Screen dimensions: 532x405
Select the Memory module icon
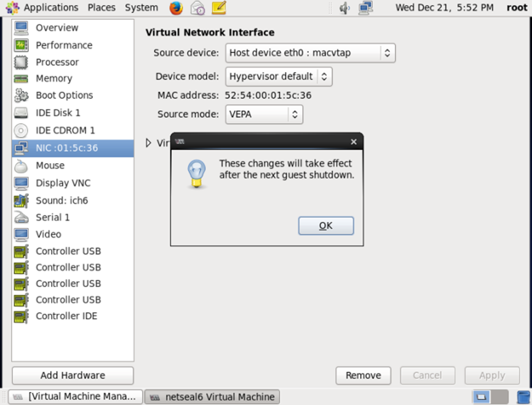[x=21, y=79]
